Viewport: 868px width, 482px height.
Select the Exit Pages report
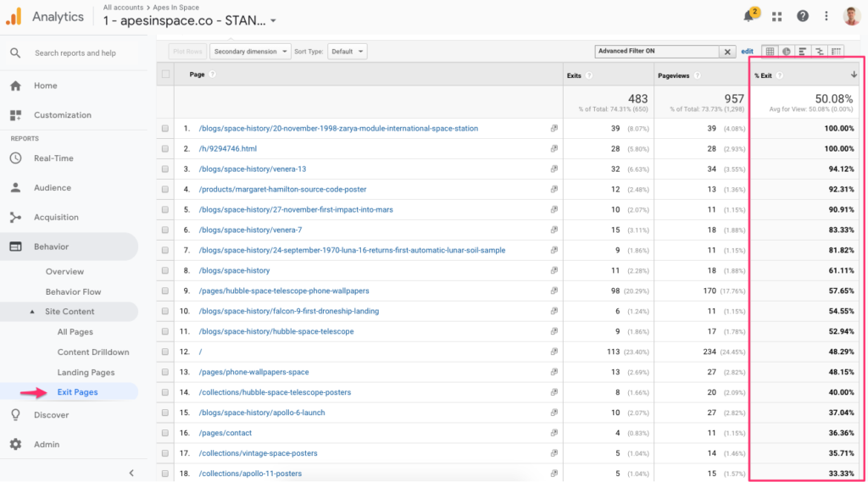[77, 392]
